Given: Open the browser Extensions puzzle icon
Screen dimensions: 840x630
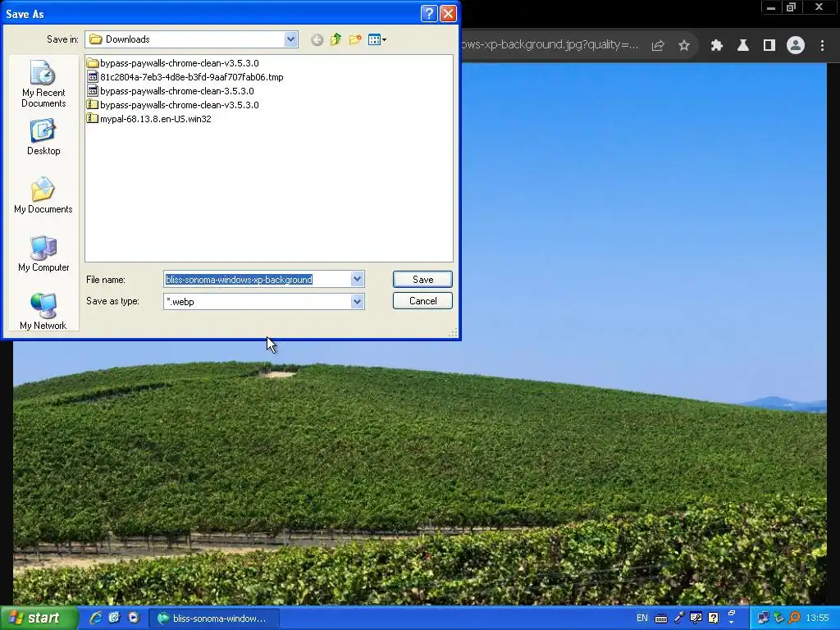Looking at the screenshot, I should 717,46.
